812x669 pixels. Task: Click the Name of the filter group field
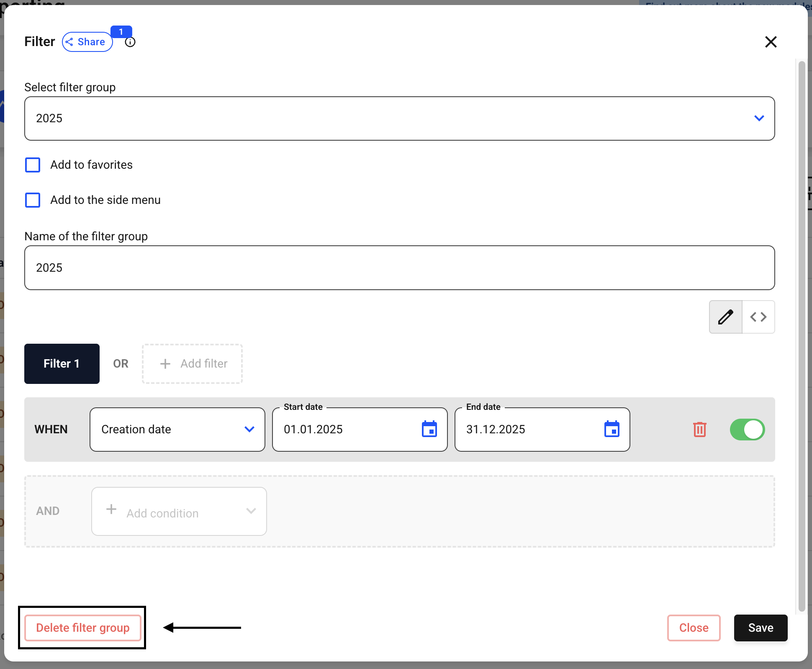click(399, 268)
